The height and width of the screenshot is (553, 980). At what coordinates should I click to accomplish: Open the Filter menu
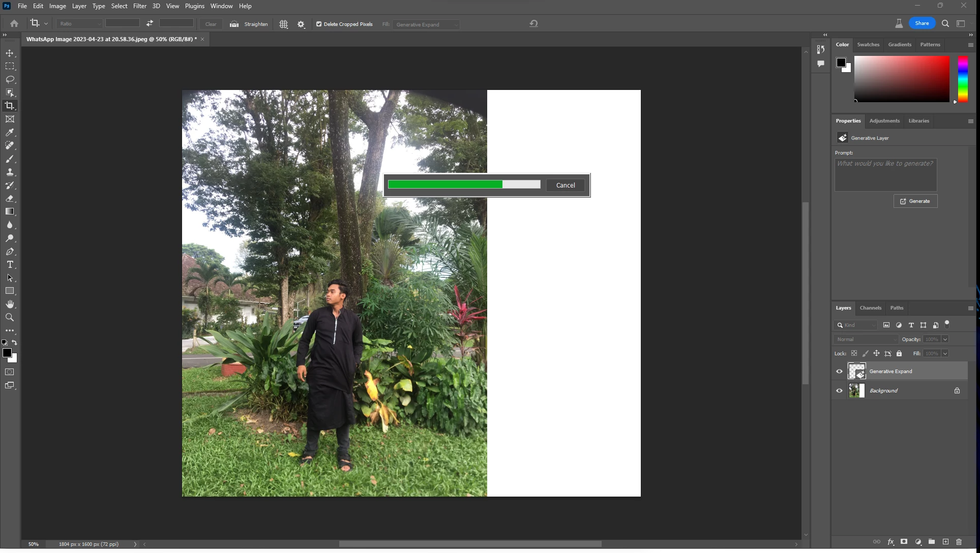pyautogui.click(x=139, y=6)
